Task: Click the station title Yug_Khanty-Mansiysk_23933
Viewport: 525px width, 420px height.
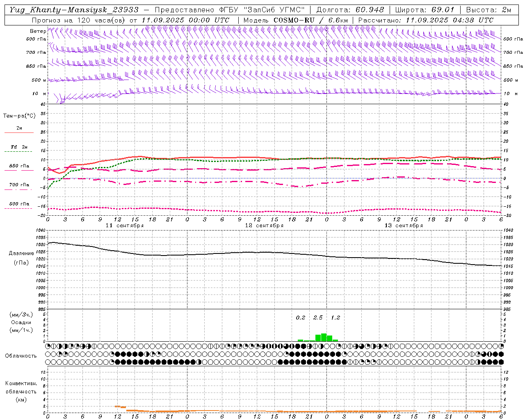Action: (74, 10)
